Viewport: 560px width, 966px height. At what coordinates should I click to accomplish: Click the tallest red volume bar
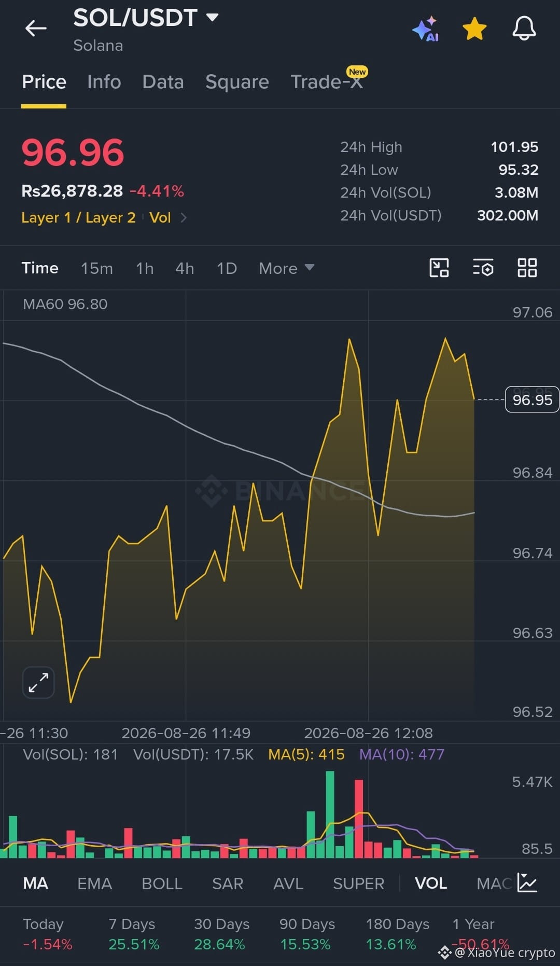(x=359, y=818)
